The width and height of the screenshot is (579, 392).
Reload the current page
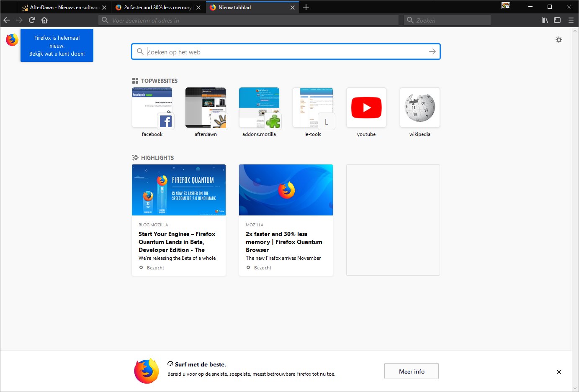[32, 20]
